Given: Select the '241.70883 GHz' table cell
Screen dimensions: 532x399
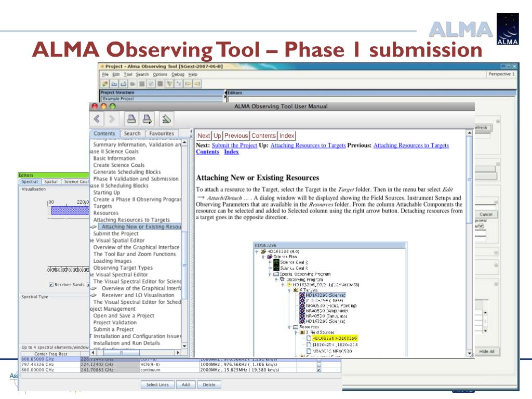Looking at the screenshot, I should point(110,370).
